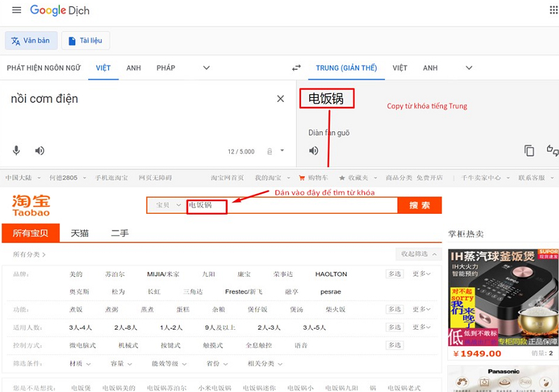Click the Taobao search input field

(x=292, y=205)
